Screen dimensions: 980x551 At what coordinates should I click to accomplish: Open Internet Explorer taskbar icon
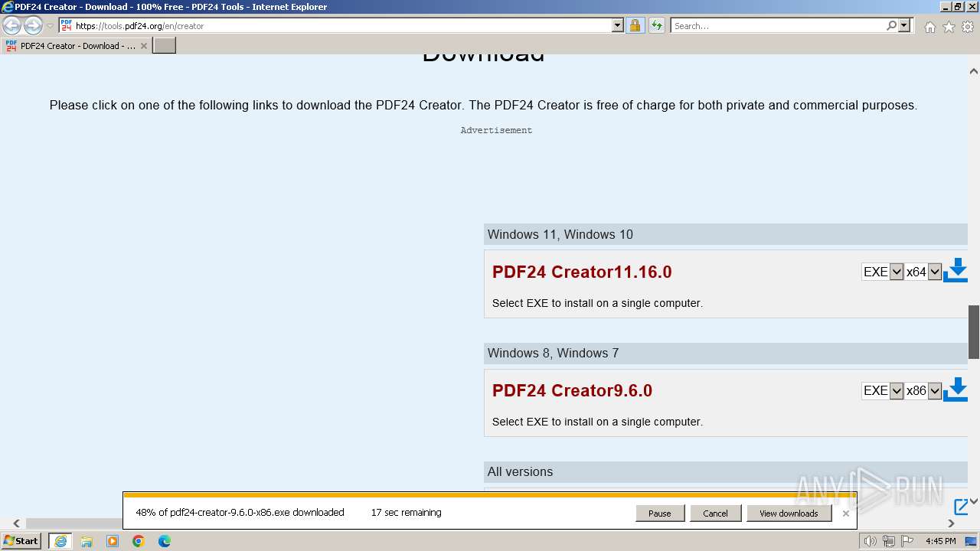click(60, 541)
